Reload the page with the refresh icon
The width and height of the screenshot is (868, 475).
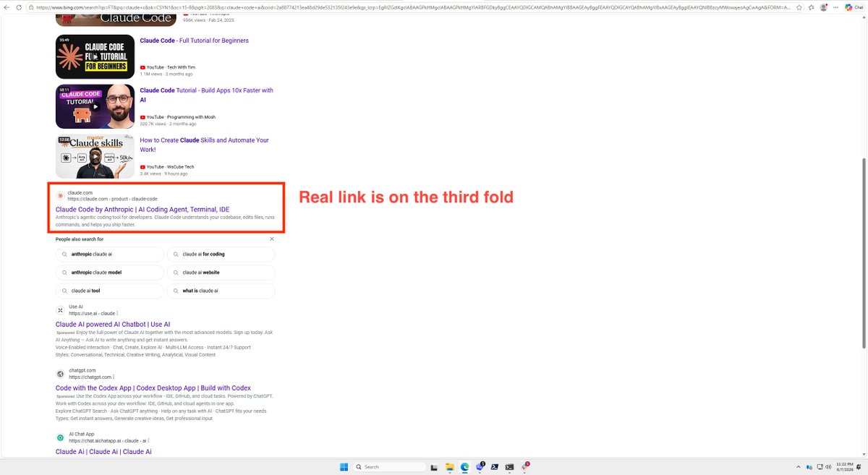(20, 7)
